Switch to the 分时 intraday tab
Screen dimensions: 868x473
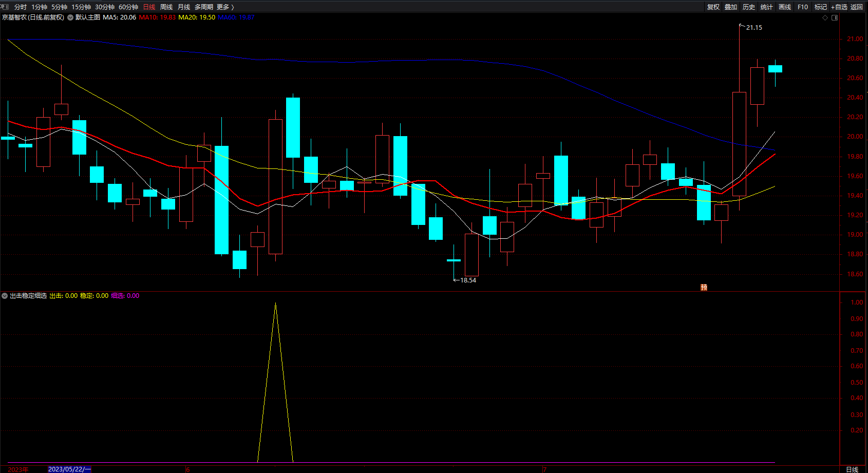pos(21,7)
